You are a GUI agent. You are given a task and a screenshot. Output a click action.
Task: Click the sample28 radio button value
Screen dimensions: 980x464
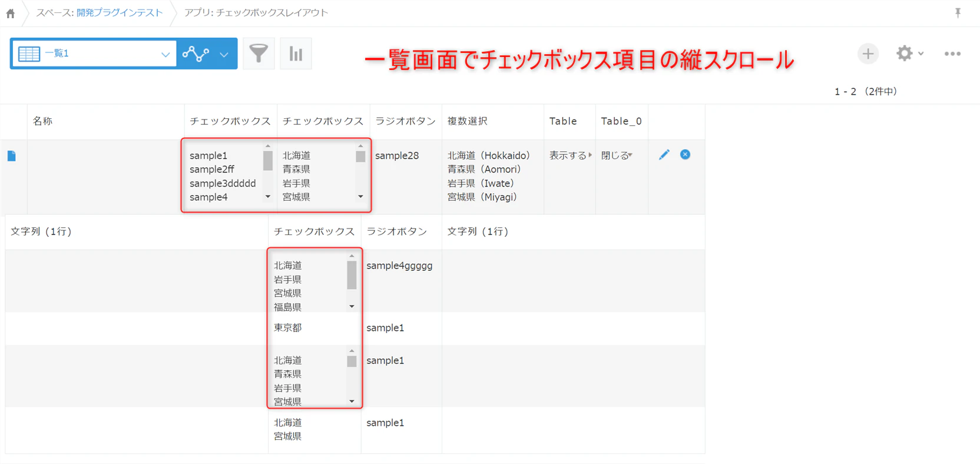coord(397,155)
